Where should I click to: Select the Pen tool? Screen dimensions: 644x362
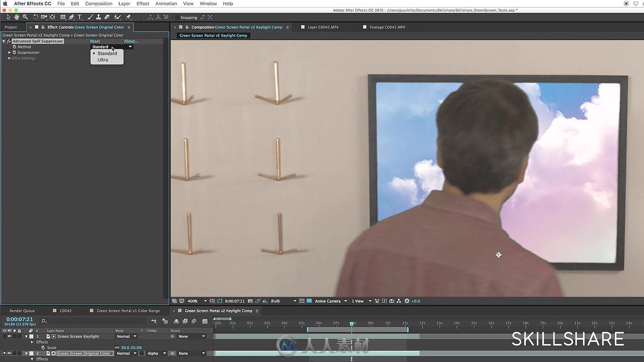(x=71, y=17)
